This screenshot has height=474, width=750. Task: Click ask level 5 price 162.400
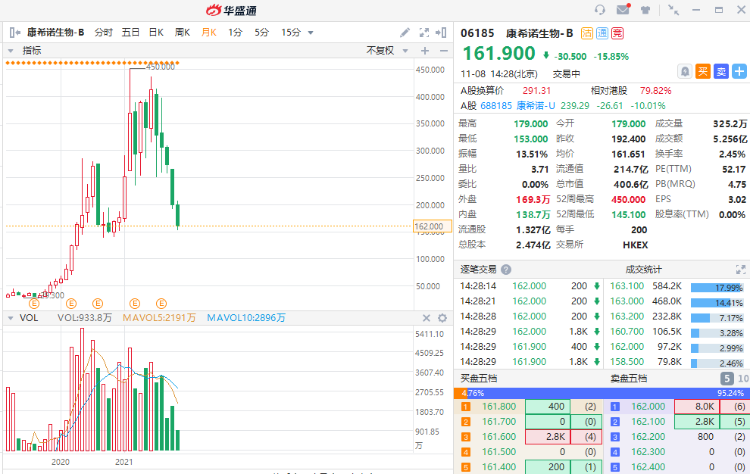click(x=648, y=467)
